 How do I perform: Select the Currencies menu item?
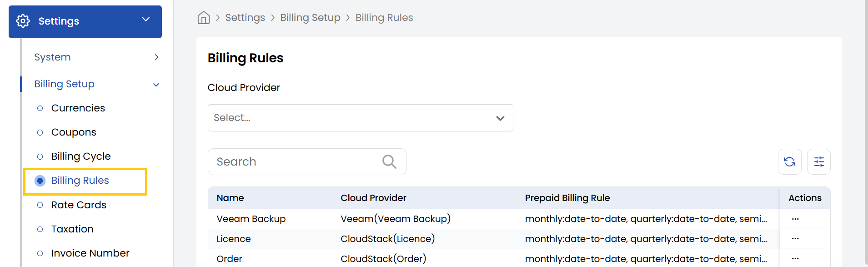78,108
